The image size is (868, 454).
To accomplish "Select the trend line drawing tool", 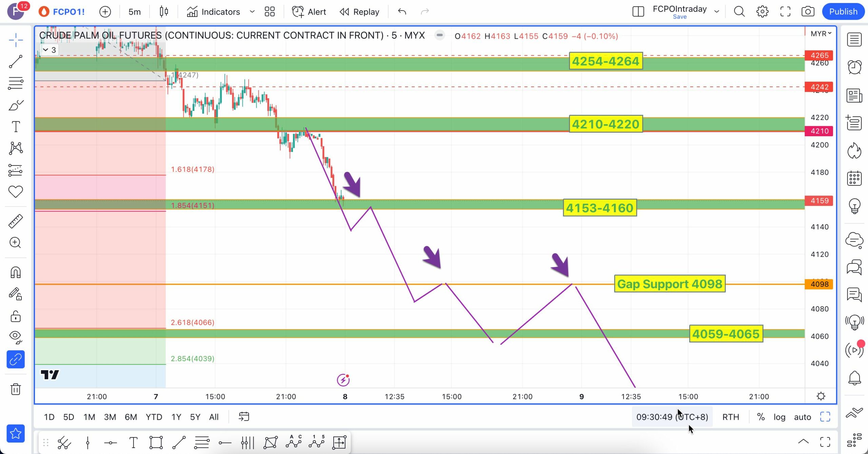I will [x=16, y=62].
